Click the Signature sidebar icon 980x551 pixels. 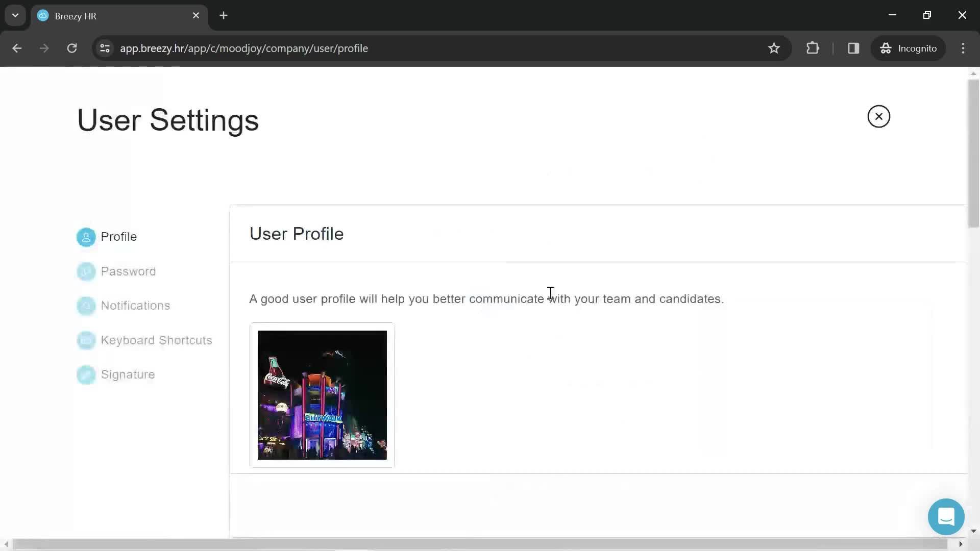[x=85, y=374]
